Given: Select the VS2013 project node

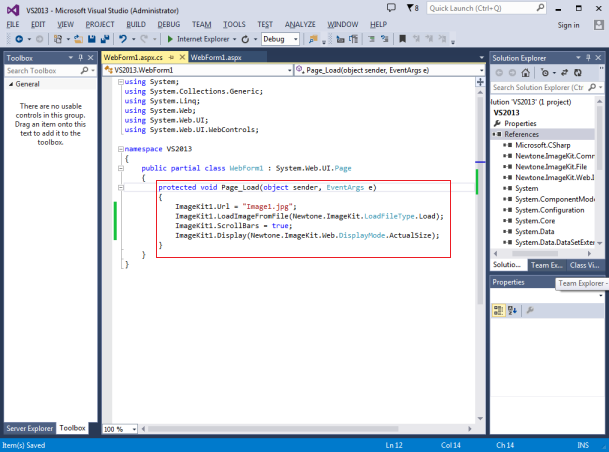Looking at the screenshot, I should (506, 113).
